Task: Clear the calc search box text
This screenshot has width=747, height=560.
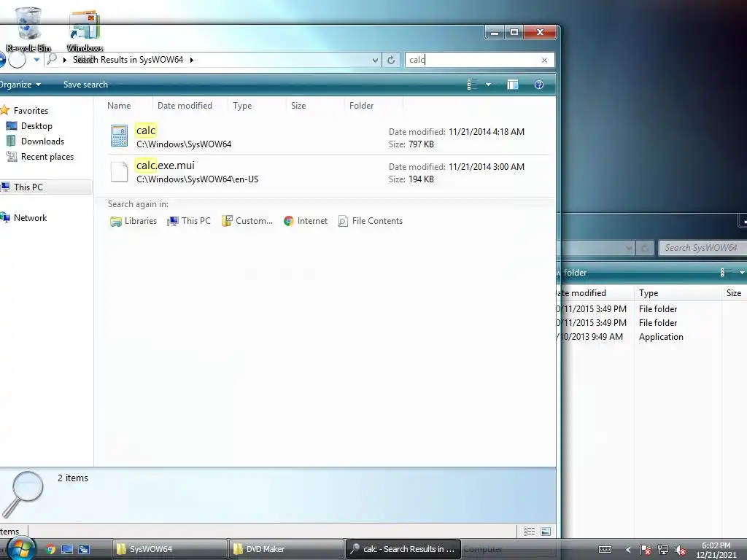Action: click(544, 60)
